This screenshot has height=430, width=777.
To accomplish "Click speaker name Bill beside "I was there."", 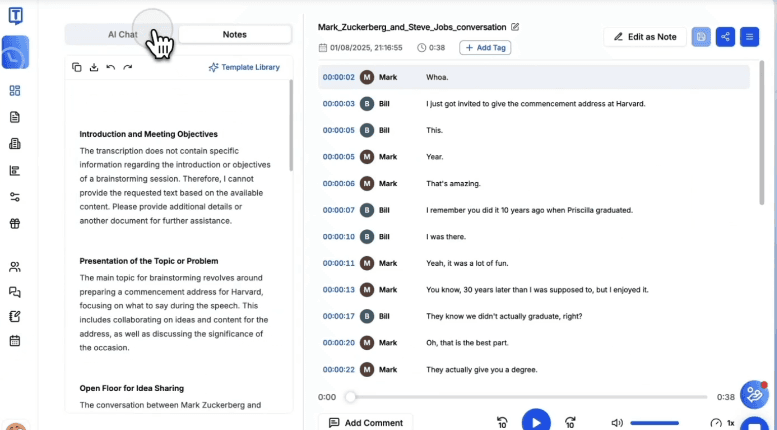I will pos(384,237).
